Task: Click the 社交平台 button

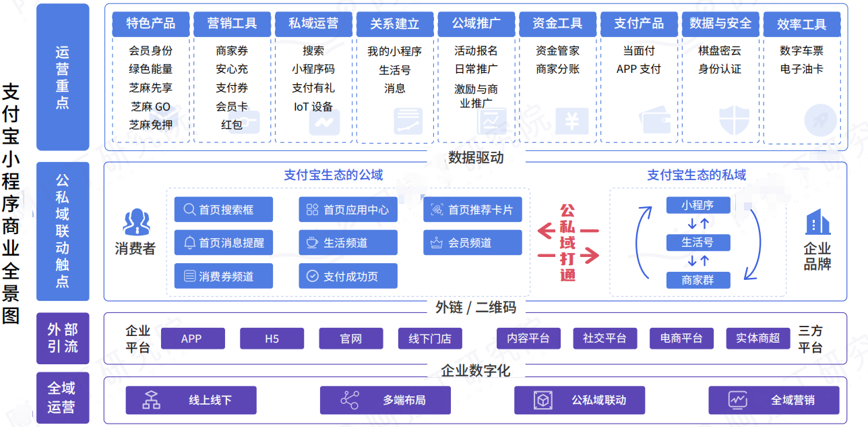Action: (x=604, y=339)
